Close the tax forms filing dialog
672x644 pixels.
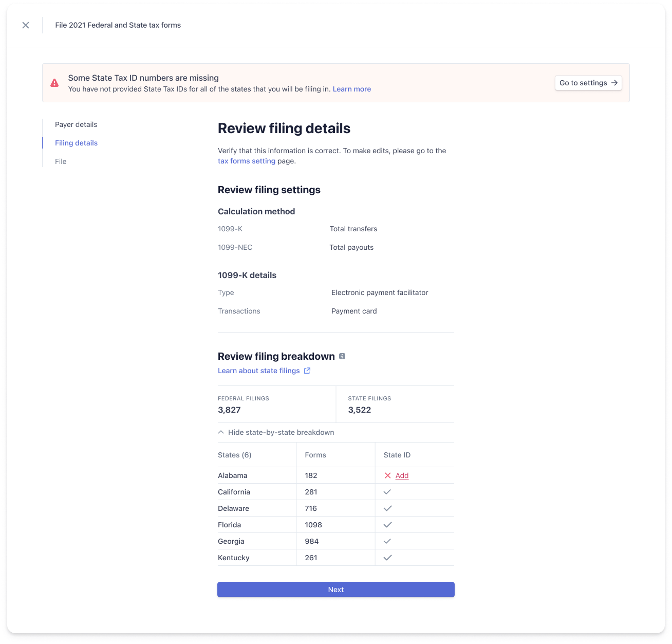pos(26,25)
